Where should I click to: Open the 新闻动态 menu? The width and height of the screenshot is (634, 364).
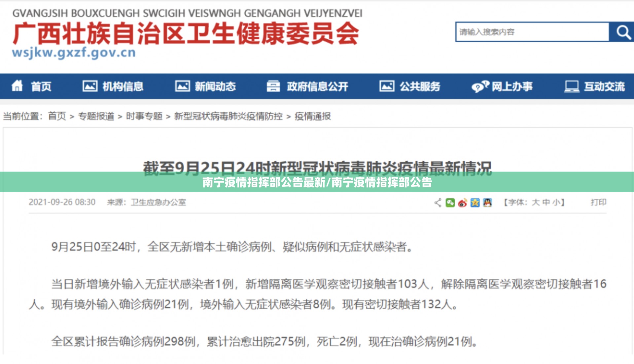point(215,86)
